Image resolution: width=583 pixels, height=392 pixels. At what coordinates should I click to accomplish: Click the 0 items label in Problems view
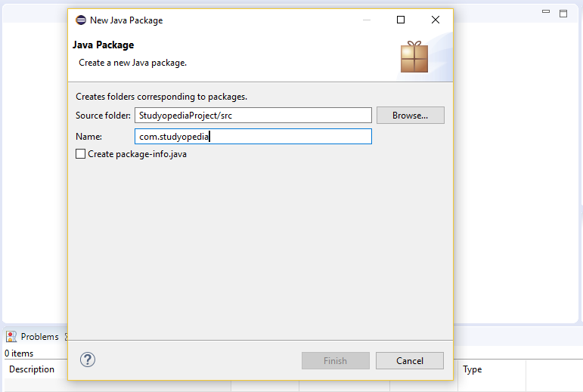(19, 353)
